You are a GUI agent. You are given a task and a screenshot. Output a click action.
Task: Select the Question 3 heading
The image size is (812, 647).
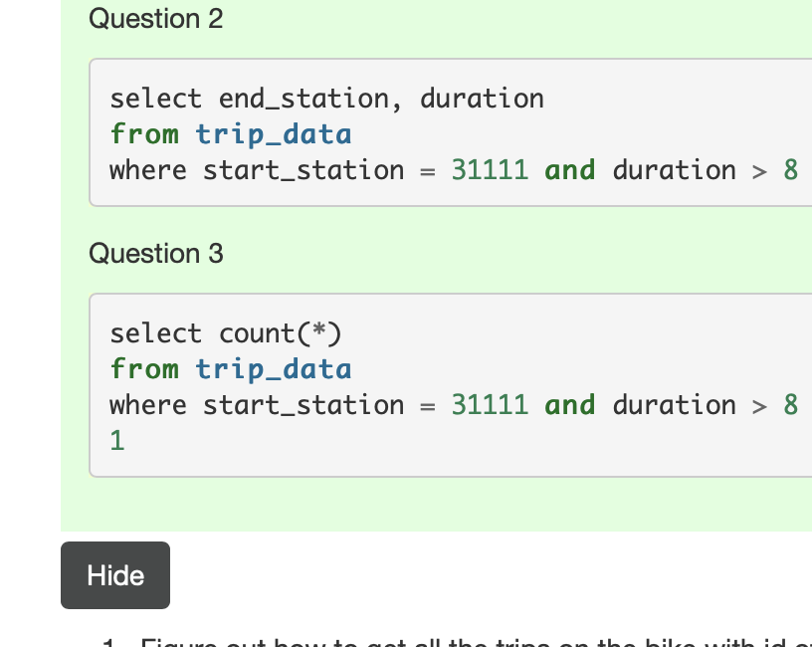click(x=156, y=254)
